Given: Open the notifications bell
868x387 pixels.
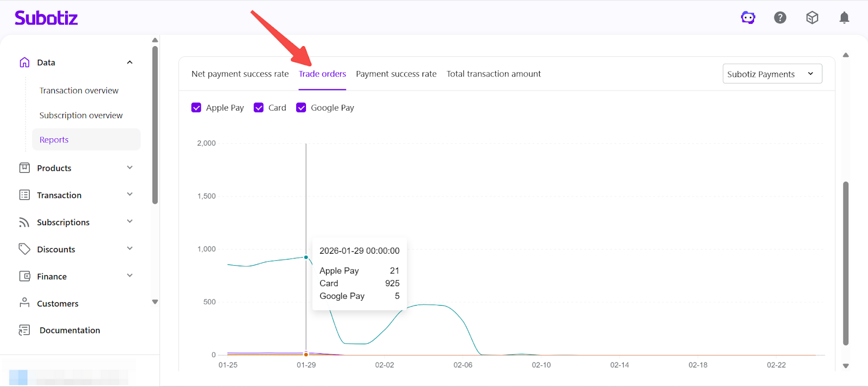Looking at the screenshot, I should tap(844, 18).
